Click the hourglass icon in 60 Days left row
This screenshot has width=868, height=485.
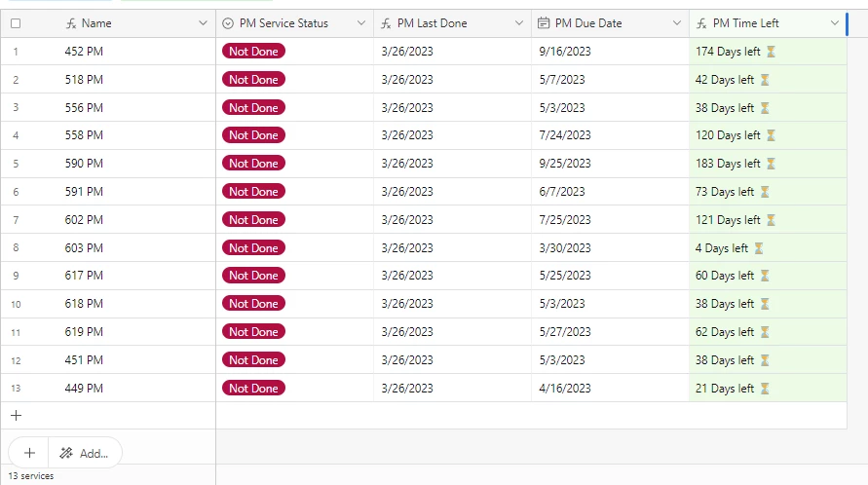point(765,276)
